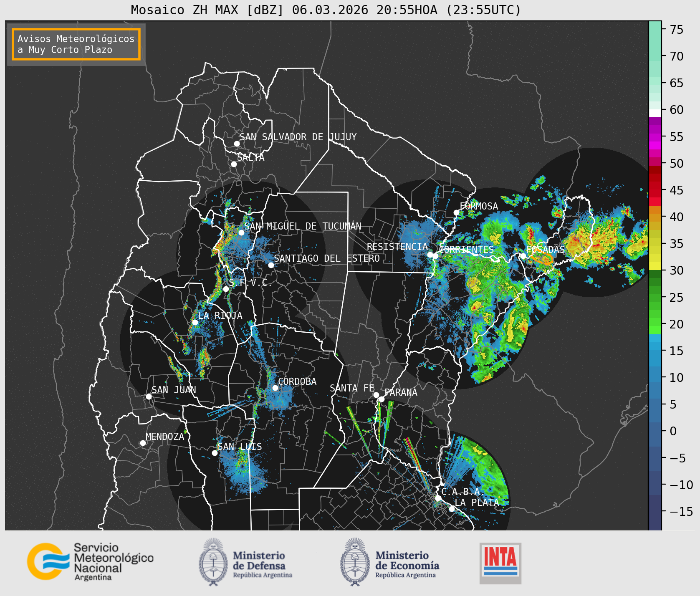Click the SAN SALVADOR DE JUJUY label
Image resolution: width=700 pixels, height=596 pixels.
point(298,137)
